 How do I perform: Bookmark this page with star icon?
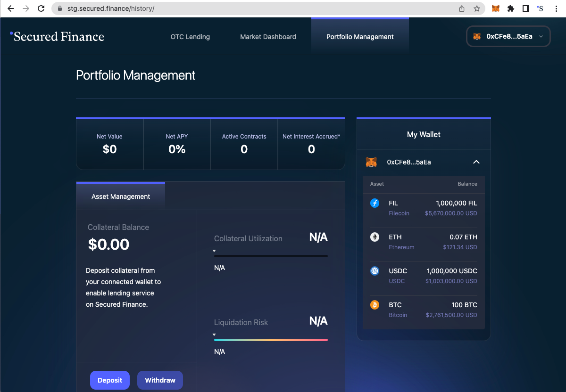(477, 8)
